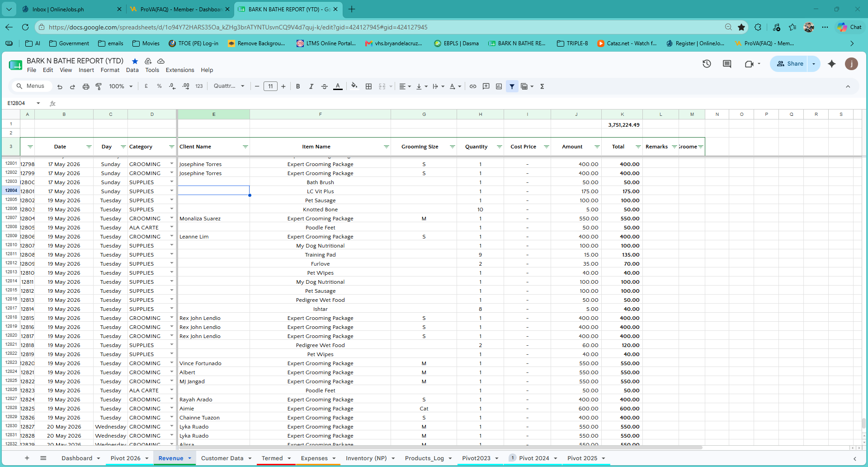Open the zoom 100% dropdown
Viewport: 868px width, 467px height.
coord(121,86)
